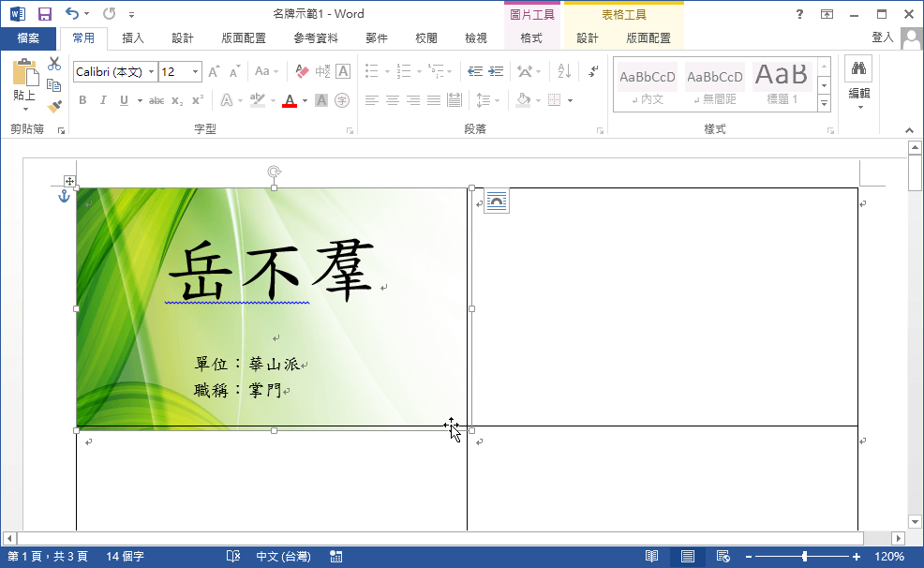This screenshot has width=924, height=568.
Task: Open the font size dropdown
Action: point(195,71)
